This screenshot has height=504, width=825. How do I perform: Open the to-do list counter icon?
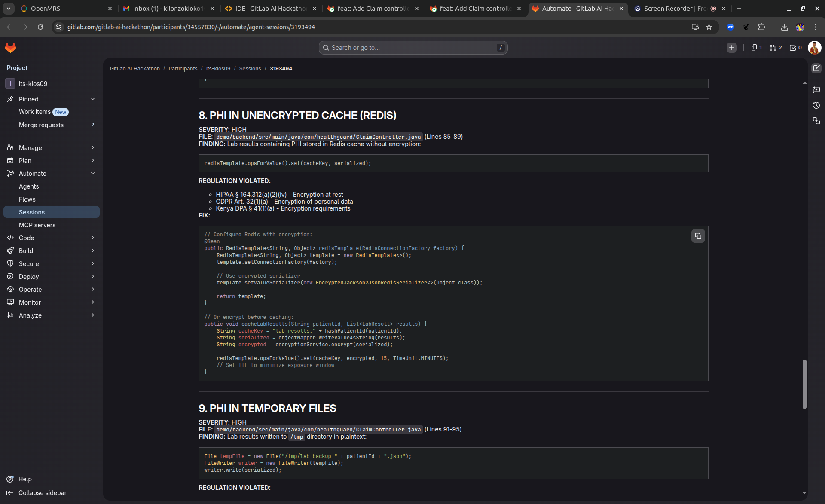pos(795,48)
